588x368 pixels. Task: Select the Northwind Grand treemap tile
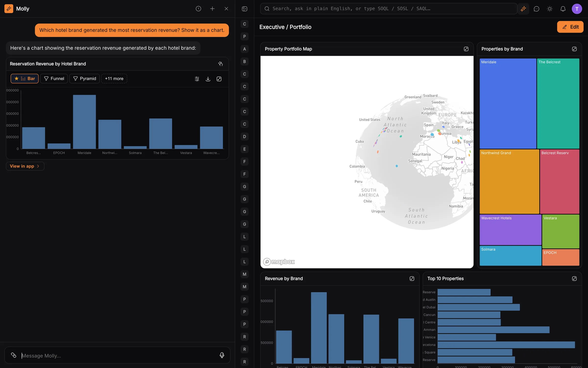point(509,182)
